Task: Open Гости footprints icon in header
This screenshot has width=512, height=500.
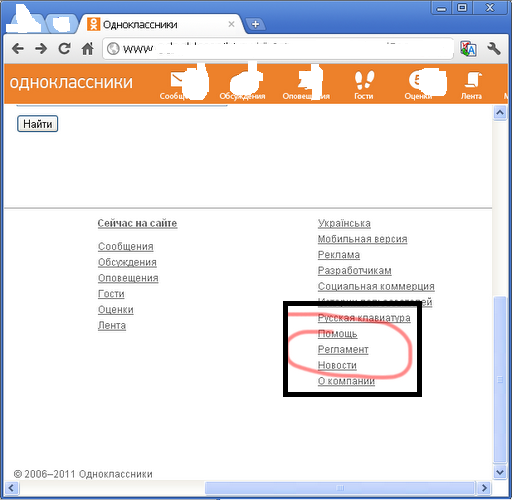Action: [x=364, y=85]
